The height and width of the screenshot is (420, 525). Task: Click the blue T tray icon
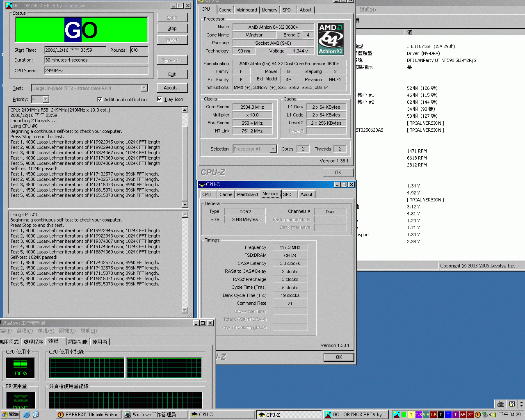click(x=448, y=415)
